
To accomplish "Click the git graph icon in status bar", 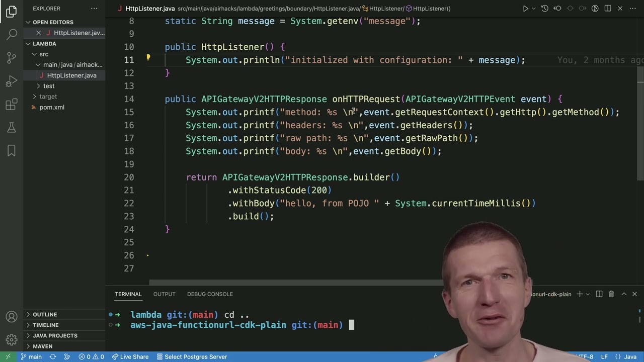I will pos(67,357).
